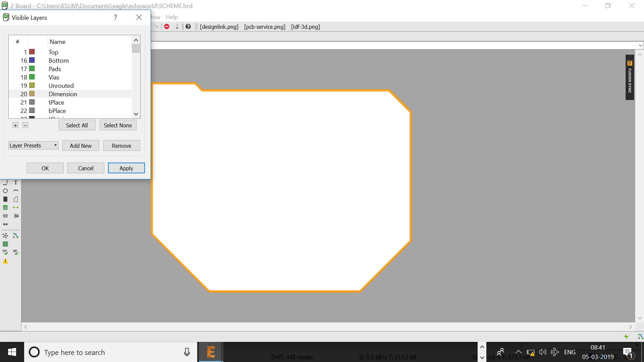Toggle visibility of Top layer row
The image size is (644, 362).
point(54,52)
